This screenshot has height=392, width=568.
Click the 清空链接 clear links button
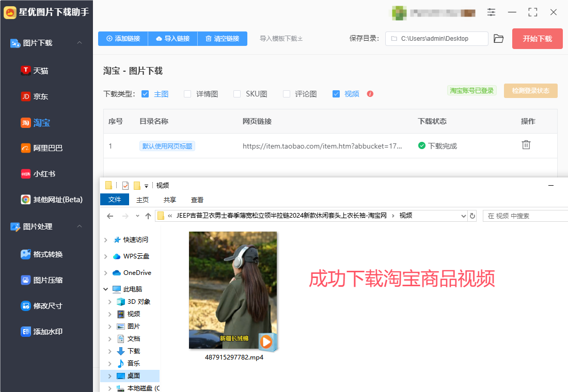[x=223, y=39]
